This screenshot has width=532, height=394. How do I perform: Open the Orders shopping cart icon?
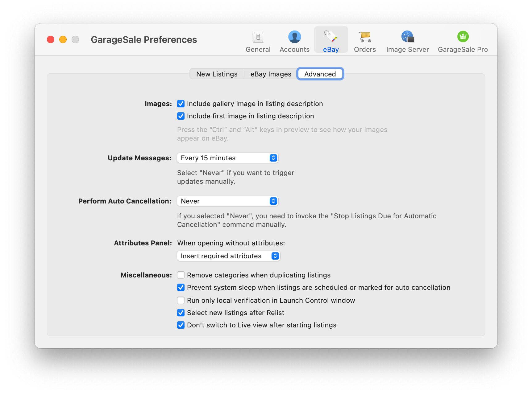[365, 37]
